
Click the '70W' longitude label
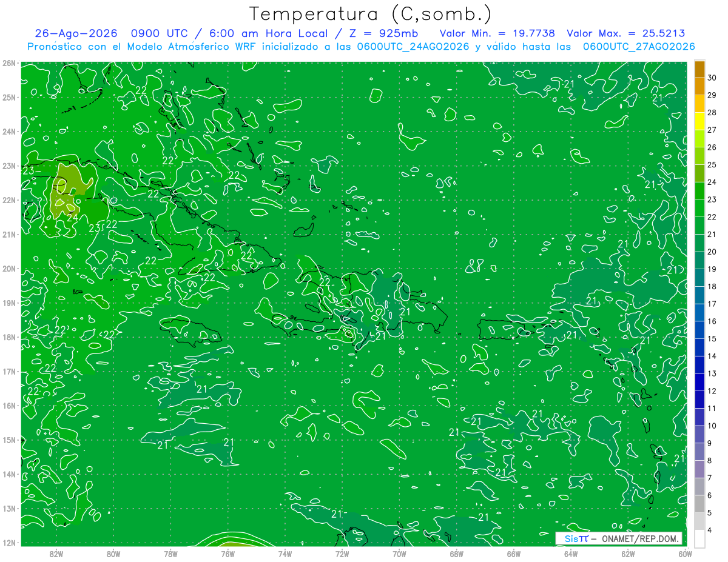point(399,554)
